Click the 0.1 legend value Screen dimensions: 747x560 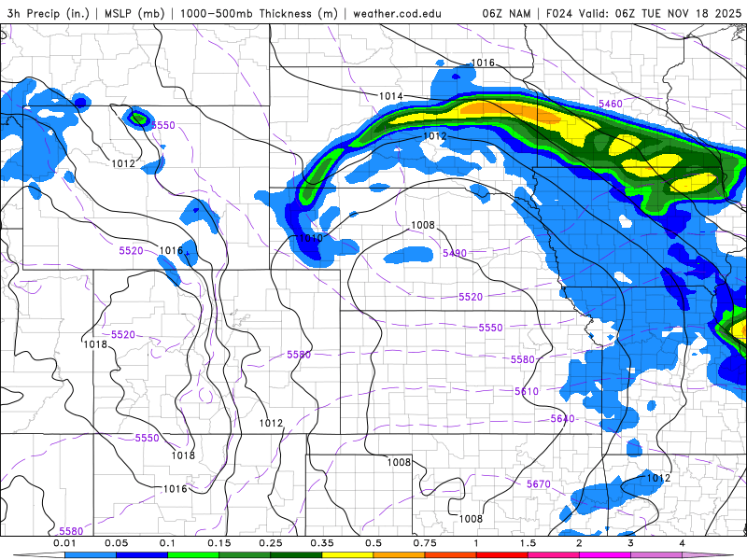168,543
